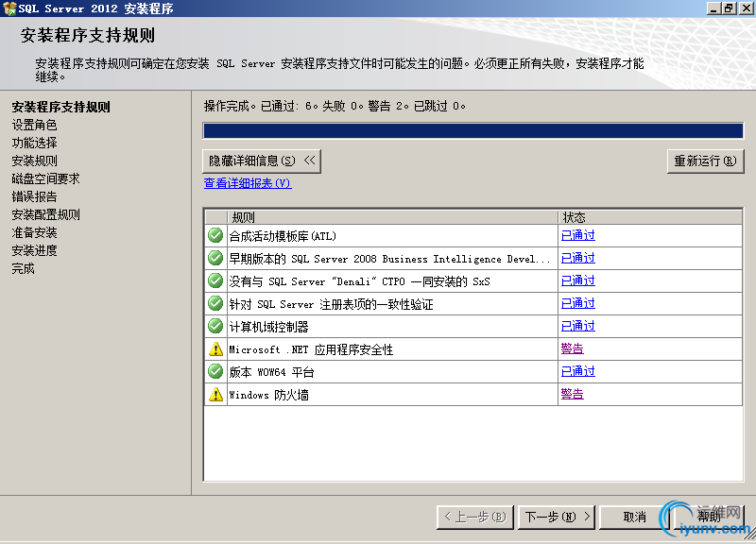The height and width of the screenshot is (544, 756).
Task: Click green check icon for 版本 WOW64 平台 row
Action: 215,371
